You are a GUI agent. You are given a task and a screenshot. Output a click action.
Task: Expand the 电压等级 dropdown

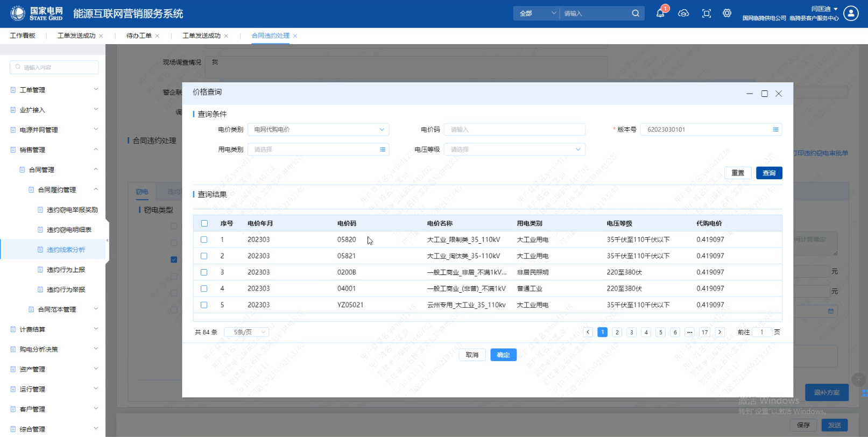tap(514, 150)
